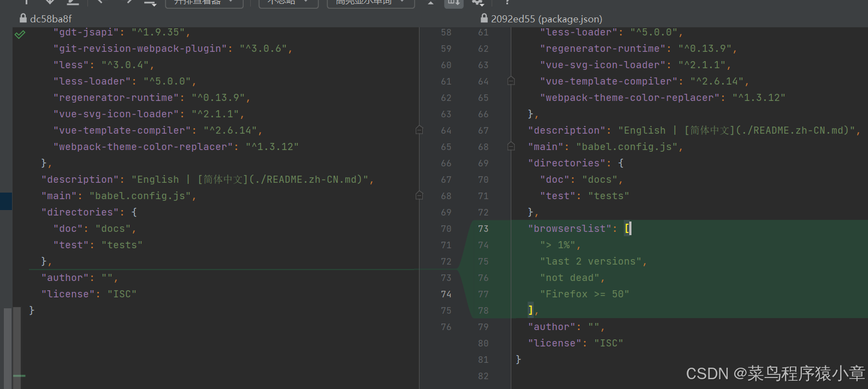
Task: Click the added "not dead" line
Action: coord(572,278)
